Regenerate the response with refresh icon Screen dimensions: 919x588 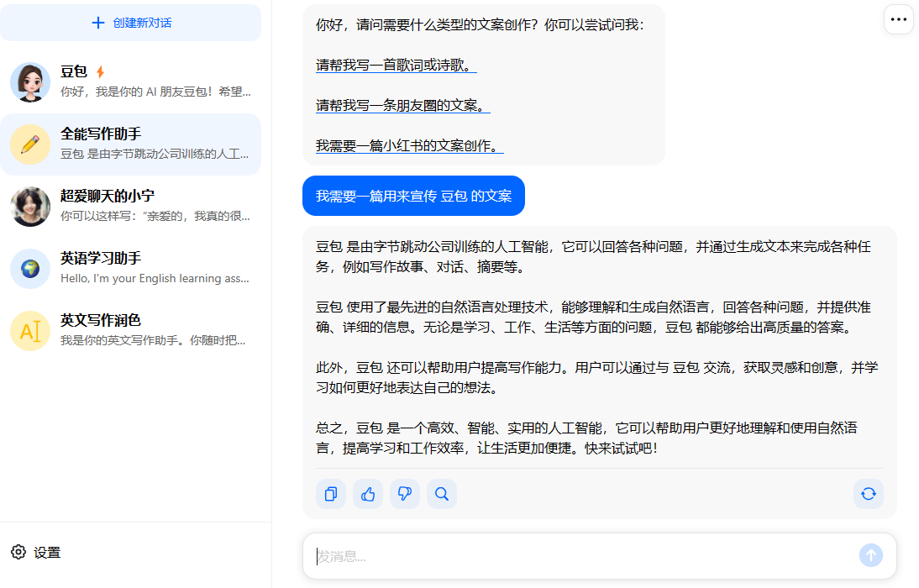coord(869,494)
